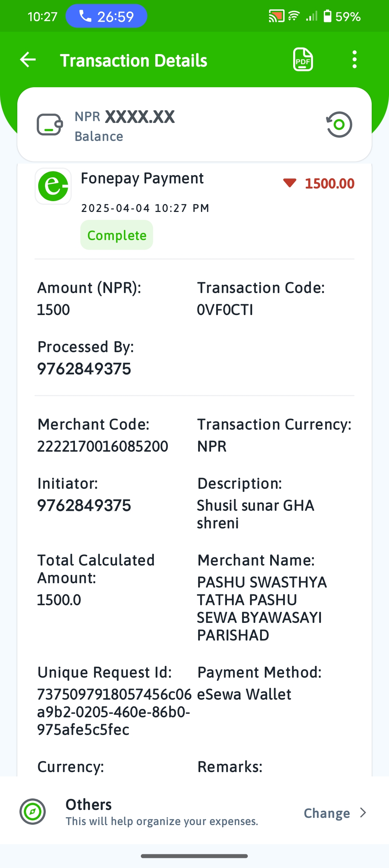This screenshot has width=389, height=868.
Task: Tap the battery icon in status bar
Action: click(x=327, y=16)
